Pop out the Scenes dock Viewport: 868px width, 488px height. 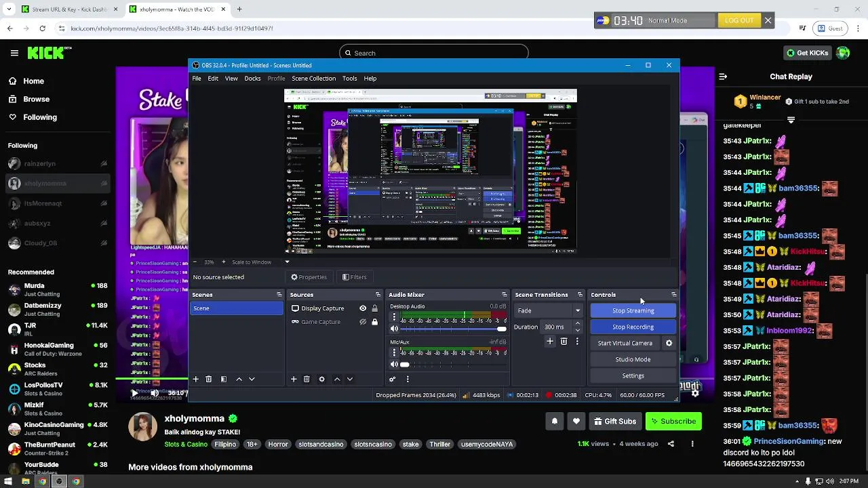(279, 295)
